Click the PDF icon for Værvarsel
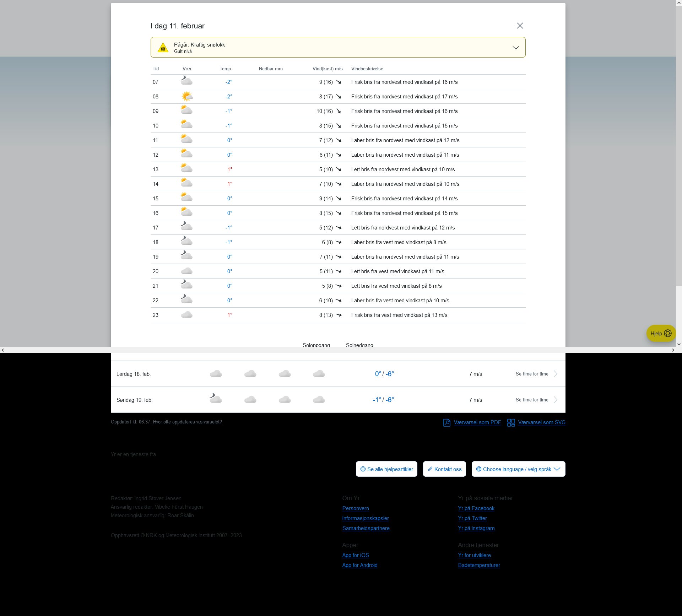682x616 pixels. pyautogui.click(x=446, y=422)
